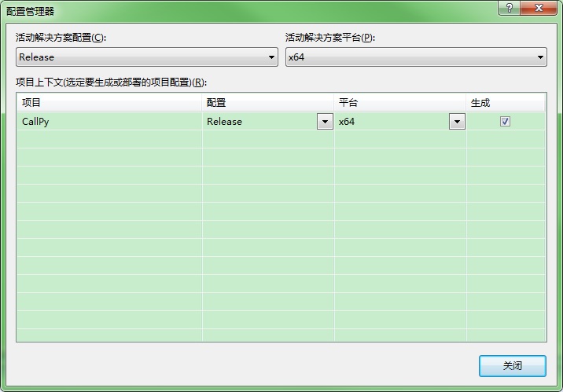Click the 关闭 button

[513, 366]
